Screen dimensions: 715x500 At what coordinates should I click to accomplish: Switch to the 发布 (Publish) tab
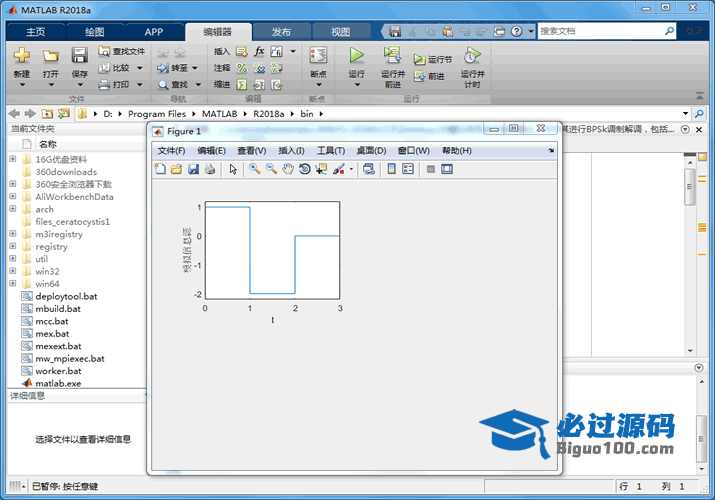tap(281, 32)
